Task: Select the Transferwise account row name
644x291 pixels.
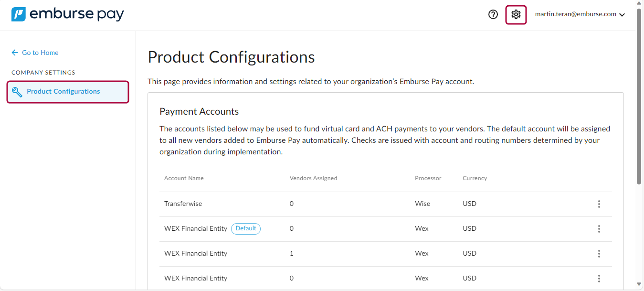Action: click(183, 204)
